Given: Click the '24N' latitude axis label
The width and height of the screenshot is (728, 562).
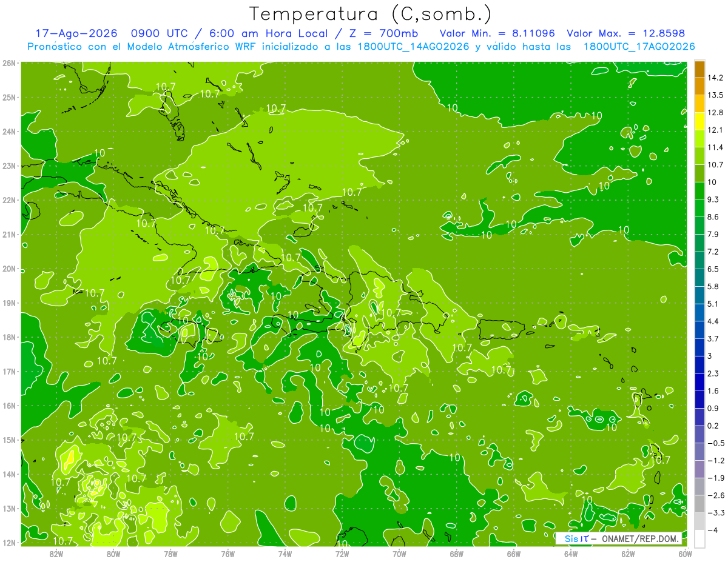Looking at the screenshot, I should 9,132.
